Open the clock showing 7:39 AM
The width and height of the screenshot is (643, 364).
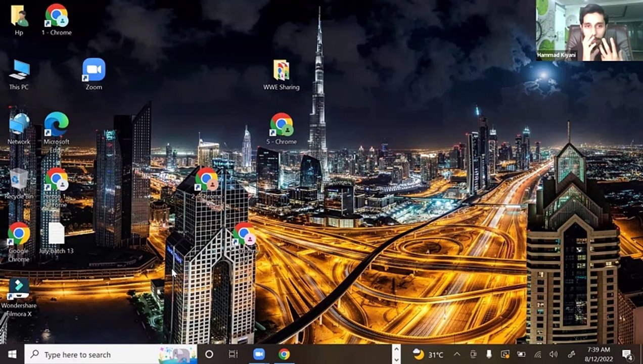click(x=598, y=354)
